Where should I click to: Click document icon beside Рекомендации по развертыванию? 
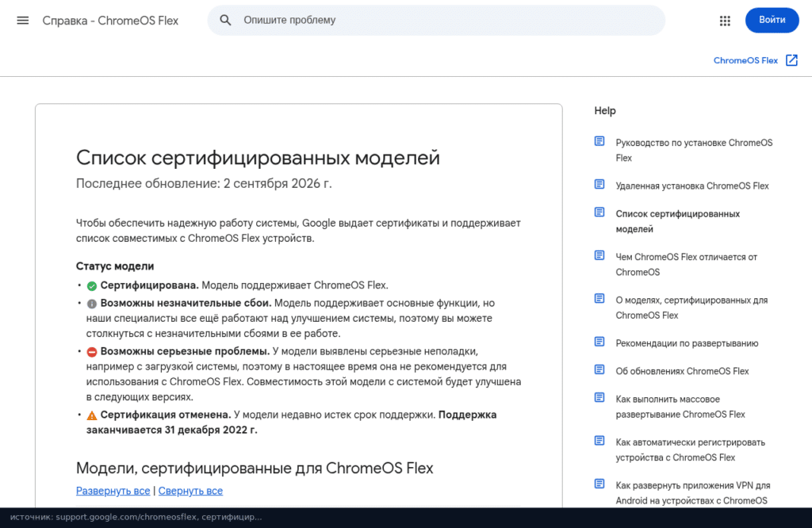[x=599, y=342]
